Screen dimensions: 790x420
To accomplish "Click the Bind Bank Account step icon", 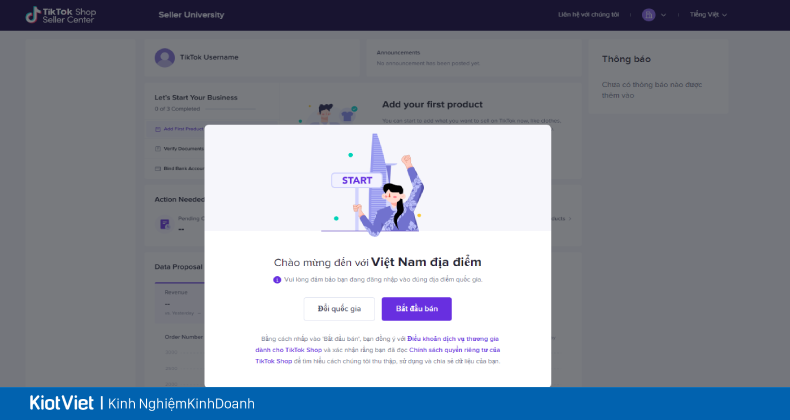I will pos(158,169).
